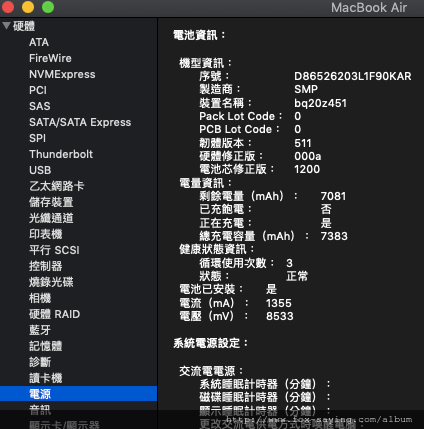The width and height of the screenshot is (424, 429).
Task: Click the 健康狀態資訊 subheading
Action: (216, 249)
